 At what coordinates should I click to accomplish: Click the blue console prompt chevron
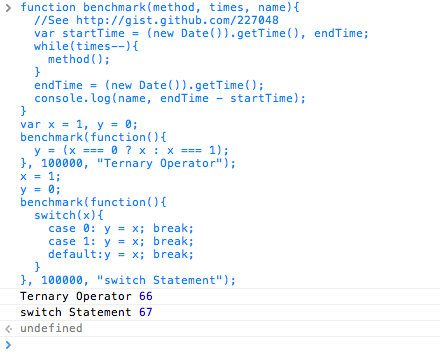tap(8, 345)
